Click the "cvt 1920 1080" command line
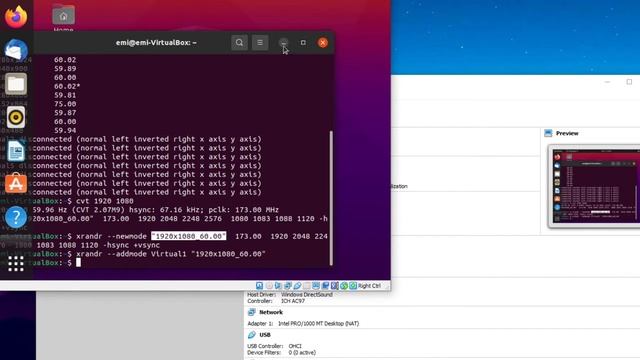Viewport: 640px width, 360px height. pyautogui.click(x=105, y=201)
